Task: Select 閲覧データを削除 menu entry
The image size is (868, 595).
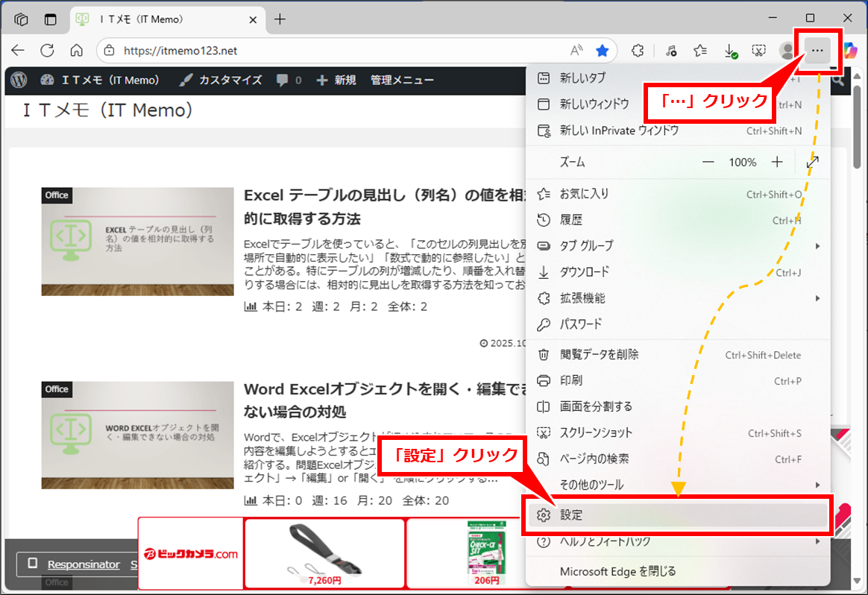Action: (599, 354)
